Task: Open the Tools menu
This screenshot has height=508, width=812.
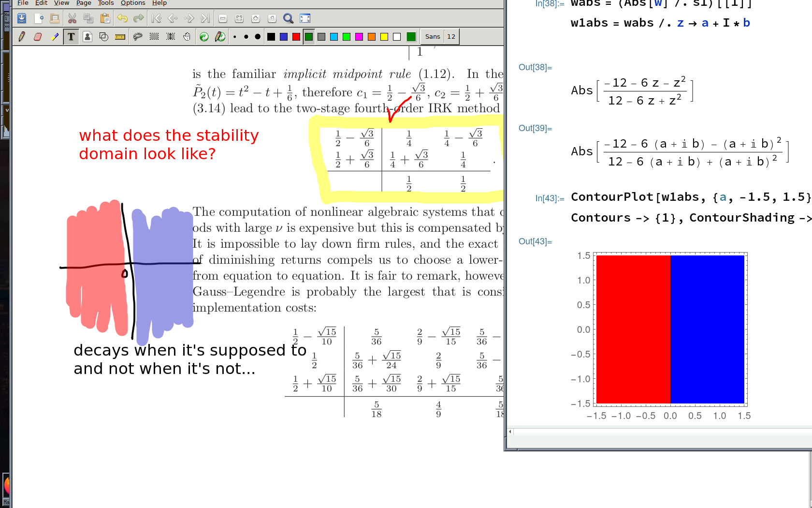Action: coord(106,3)
